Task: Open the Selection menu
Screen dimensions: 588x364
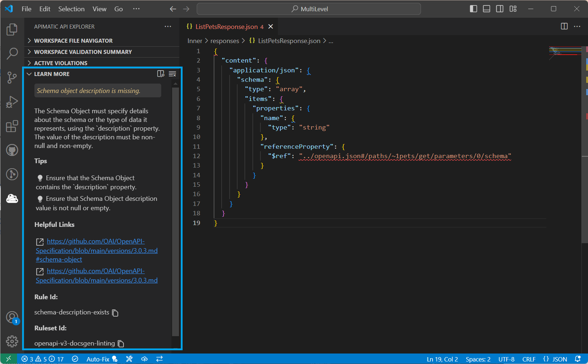Action: tap(71, 9)
